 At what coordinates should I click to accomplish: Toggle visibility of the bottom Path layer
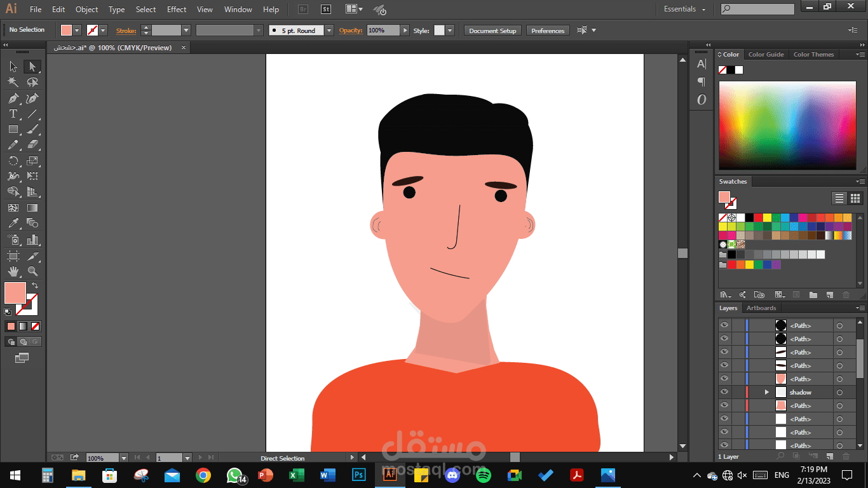click(x=724, y=445)
